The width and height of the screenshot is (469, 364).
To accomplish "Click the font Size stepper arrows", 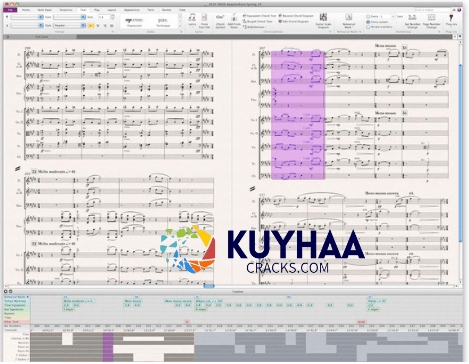I will pyautogui.click(x=113, y=17).
